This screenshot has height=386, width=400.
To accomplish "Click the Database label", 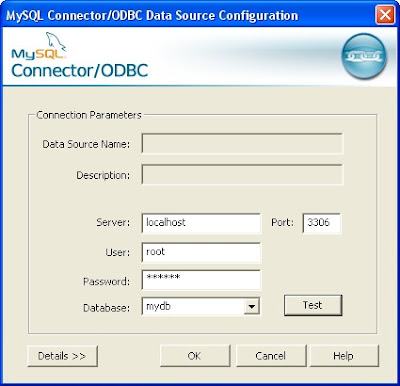I will tap(106, 308).
